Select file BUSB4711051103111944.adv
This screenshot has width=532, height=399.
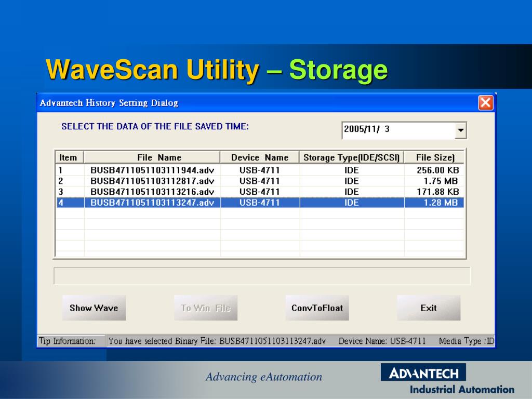tap(152, 170)
